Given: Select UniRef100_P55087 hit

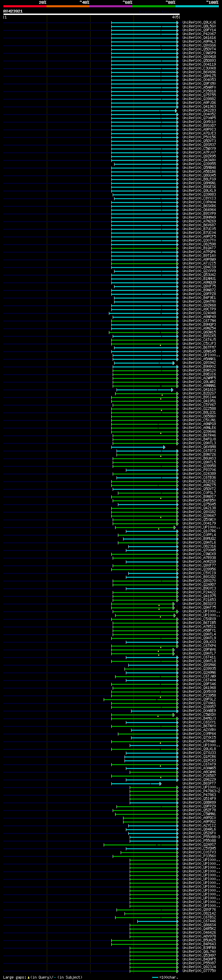Looking at the screenshot, I should [x=199, y=963].
